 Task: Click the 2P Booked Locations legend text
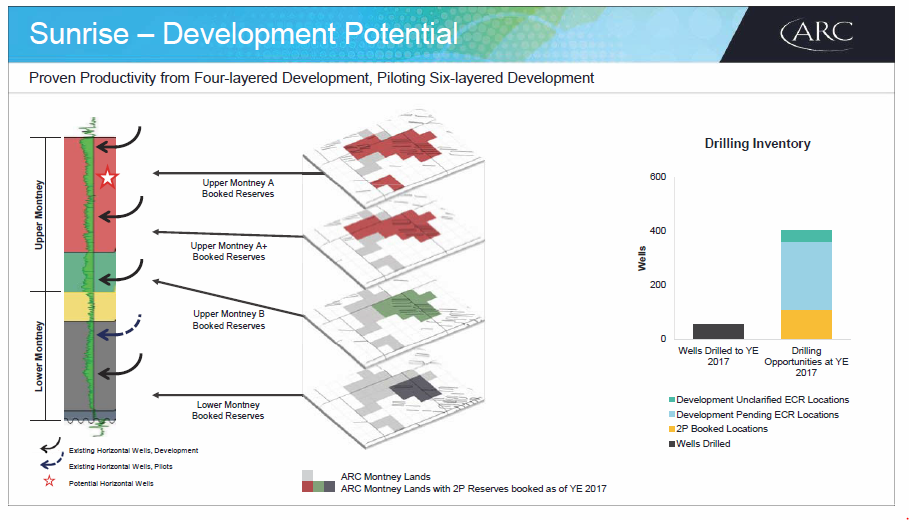(722, 429)
